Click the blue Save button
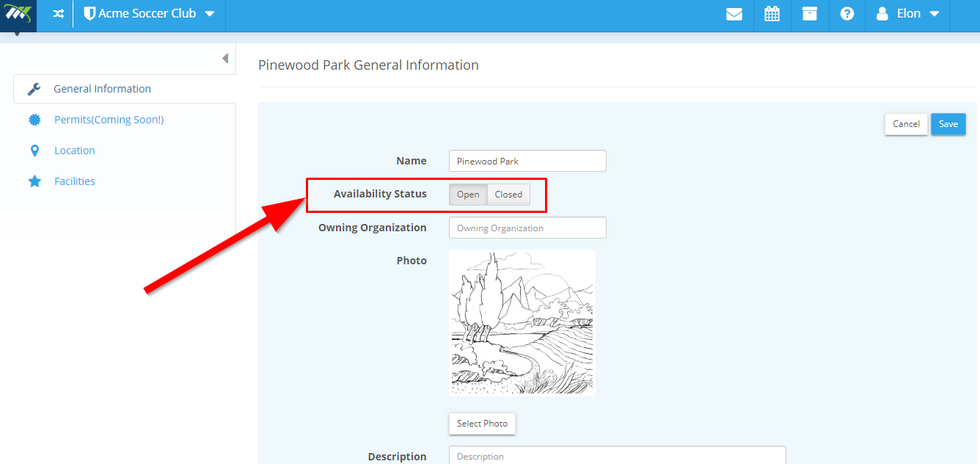Viewport: 980px width, 464px height. click(948, 124)
